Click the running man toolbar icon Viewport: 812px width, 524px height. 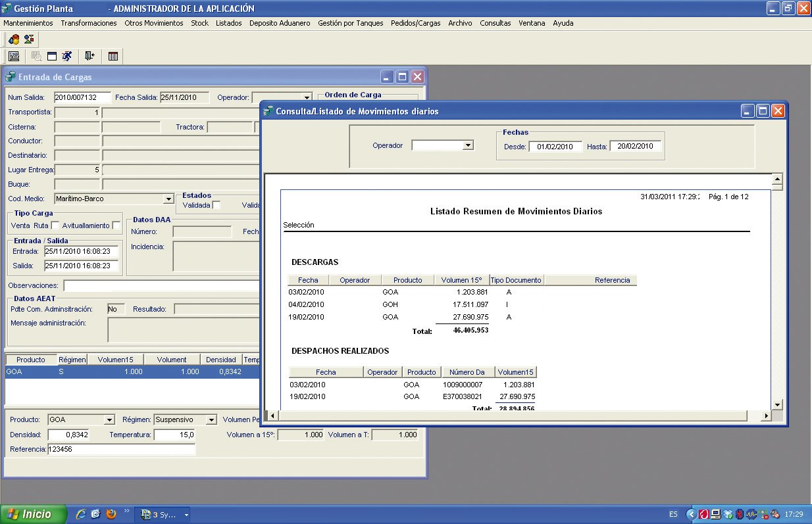tap(67, 57)
